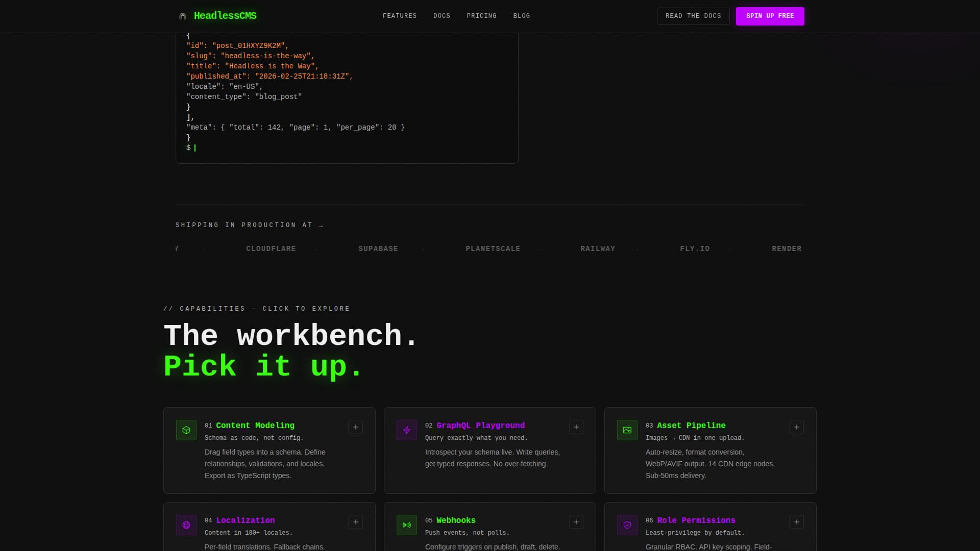Image resolution: width=980 pixels, height=551 pixels.
Task: Open the Blog nav item
Action: pyautogui.click(x=522, y=16)
